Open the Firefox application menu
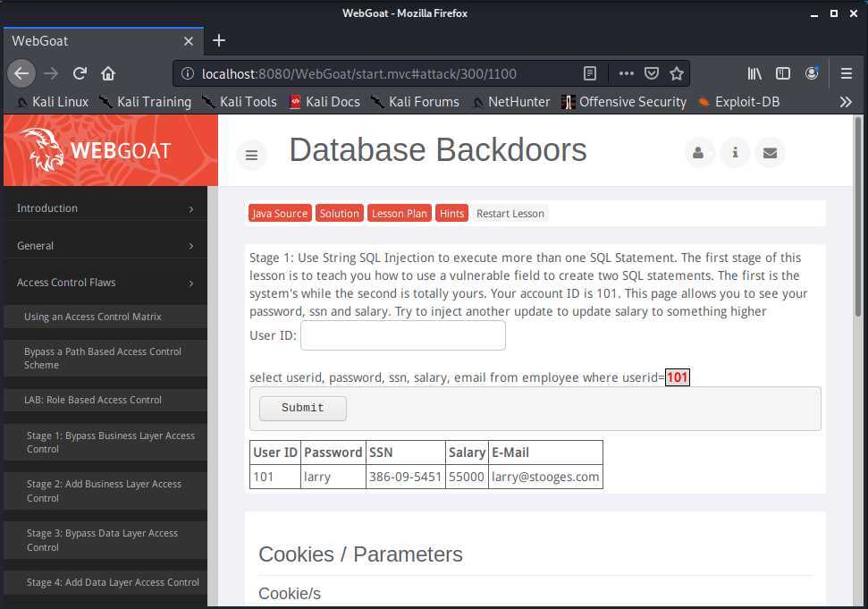868x609 pixels. click(x=846, y=73)
